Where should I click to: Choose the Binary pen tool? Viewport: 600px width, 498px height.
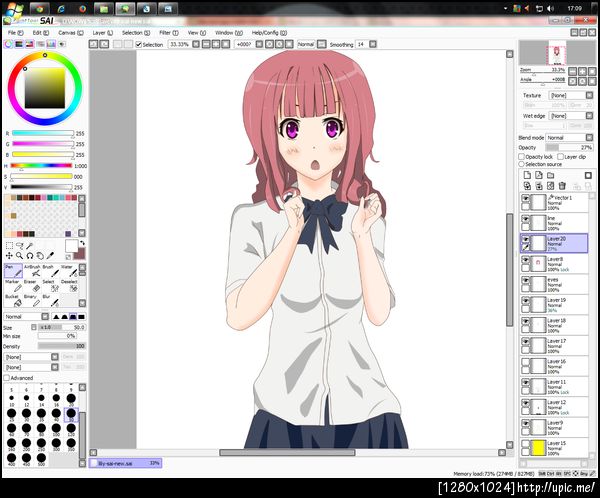pos(32,300)
